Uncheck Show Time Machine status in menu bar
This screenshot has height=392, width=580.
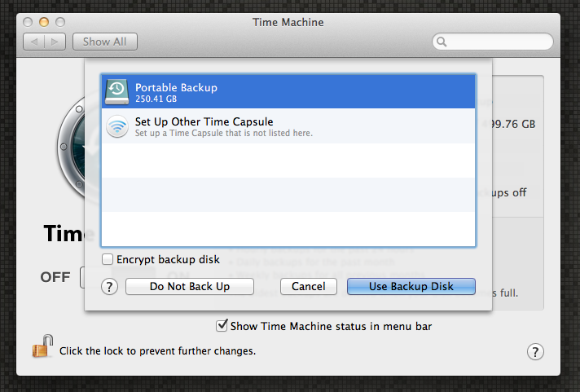point(222,326)
